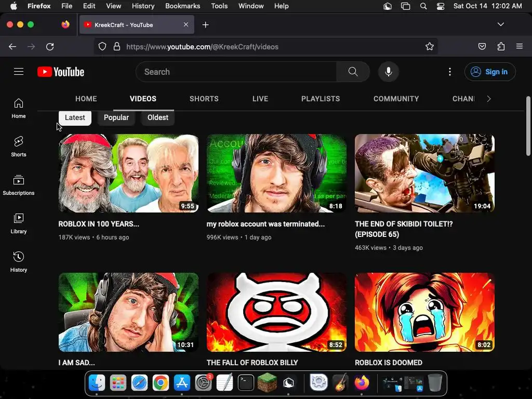This screenshot has height=399, width=532.
Task: Open Firefox application hamburger menu
Action: coord(520,46)
